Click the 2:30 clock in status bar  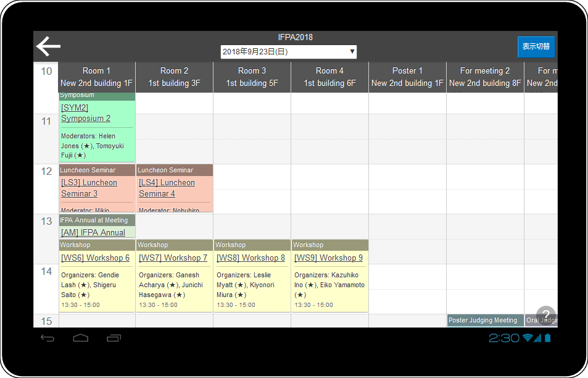(x=504, y=338)
